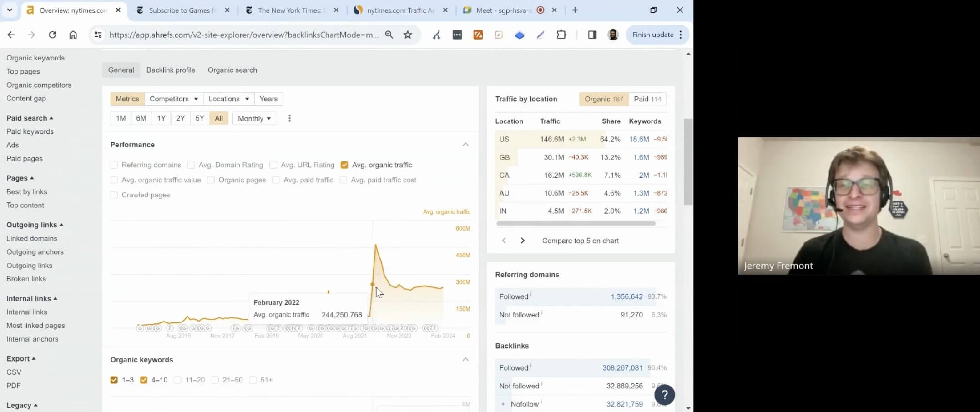980x412 pixels.
Task: Toggle the browser side panel icon
Action: [592, 35]
